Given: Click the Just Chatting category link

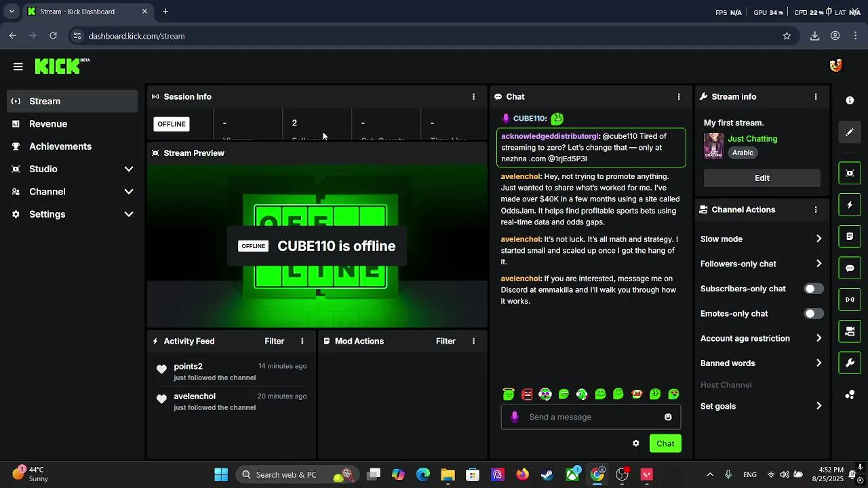Looking at the screenshot, I should [x=753, y=138].
